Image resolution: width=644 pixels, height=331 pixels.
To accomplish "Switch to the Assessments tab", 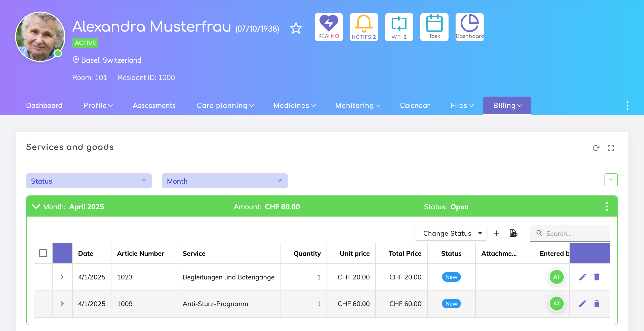I will [x=154, y=105].
